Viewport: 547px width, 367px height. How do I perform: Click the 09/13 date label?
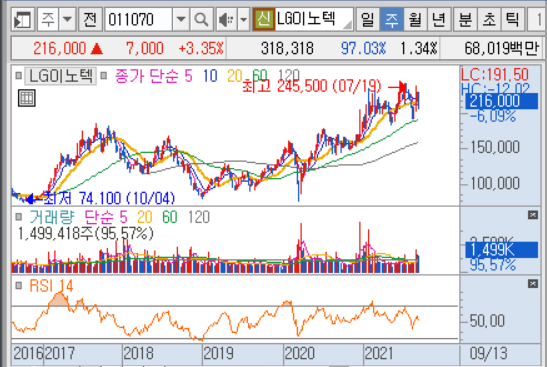point(488,353)
